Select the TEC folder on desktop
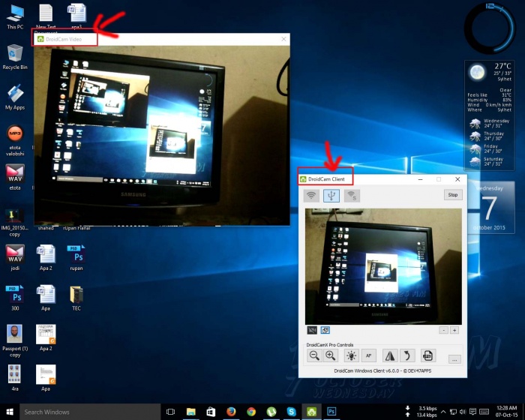 [76, 298]
